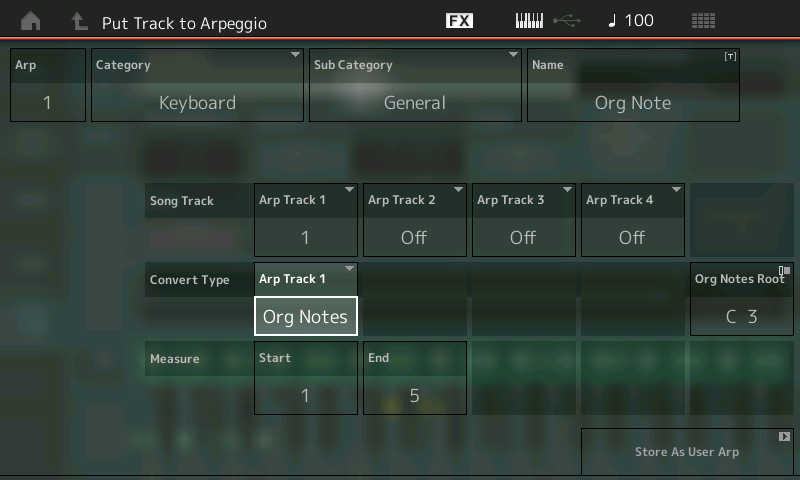
Task: Click the Measure label
Action: pyautogui.click(x=174, y=359)
